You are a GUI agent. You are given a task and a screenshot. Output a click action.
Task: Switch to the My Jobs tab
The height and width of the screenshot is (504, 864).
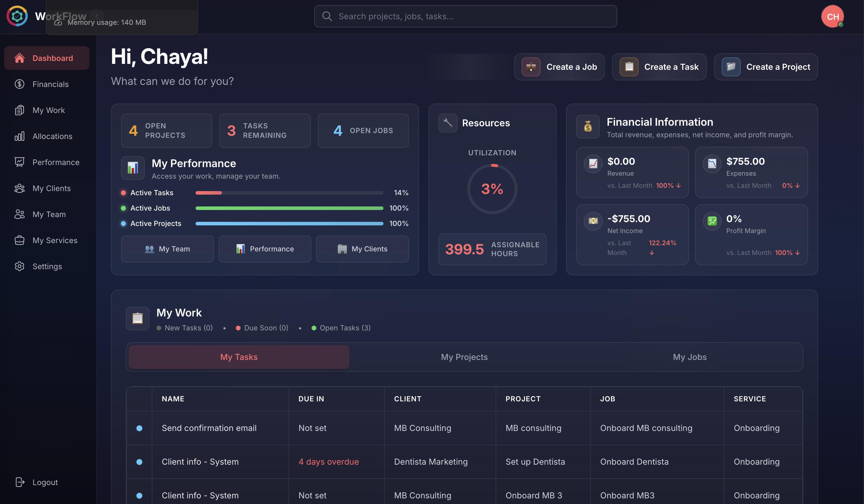689,357
